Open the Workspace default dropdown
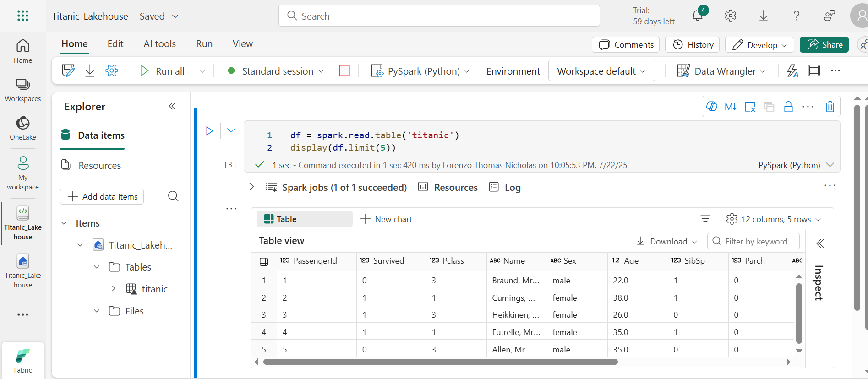Screen dimensions: 868x379 (x=601, y=71)
